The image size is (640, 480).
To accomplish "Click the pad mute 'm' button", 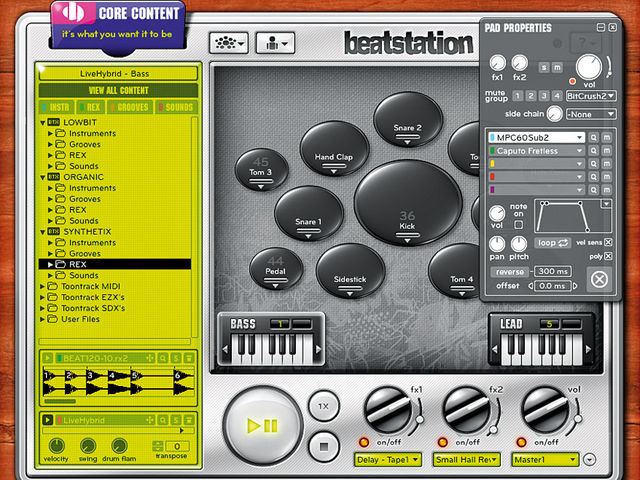I will click(x=557, y=67).
